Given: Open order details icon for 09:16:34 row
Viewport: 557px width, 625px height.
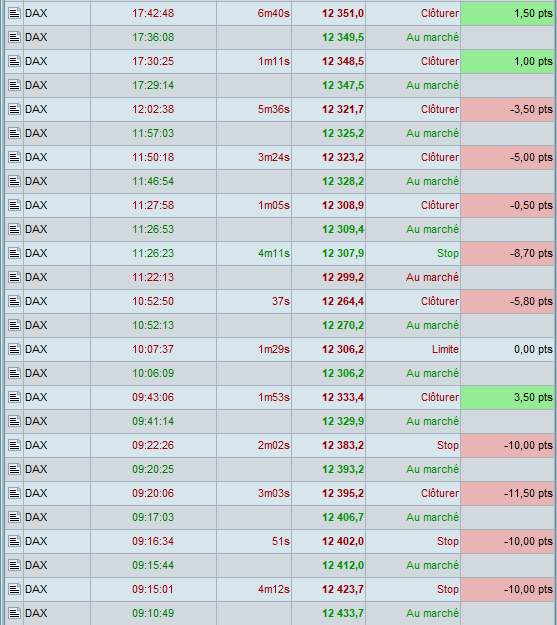Looking at the screenshot, I should pyautogui.click(x=14, y=541).
